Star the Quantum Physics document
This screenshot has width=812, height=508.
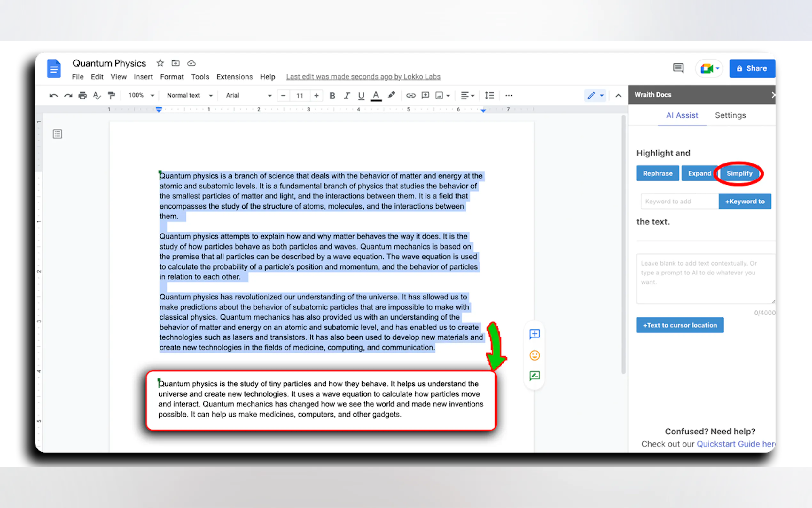(x=160, y=63)
